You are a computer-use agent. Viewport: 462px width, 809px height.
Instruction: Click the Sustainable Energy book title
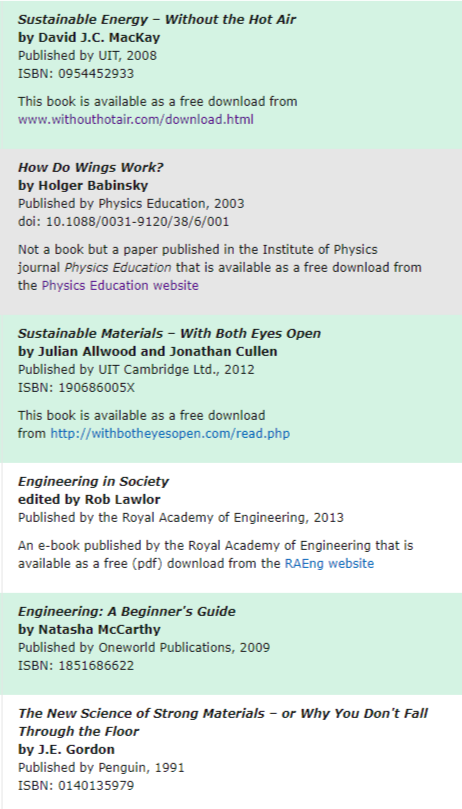[x=157, y=20]
